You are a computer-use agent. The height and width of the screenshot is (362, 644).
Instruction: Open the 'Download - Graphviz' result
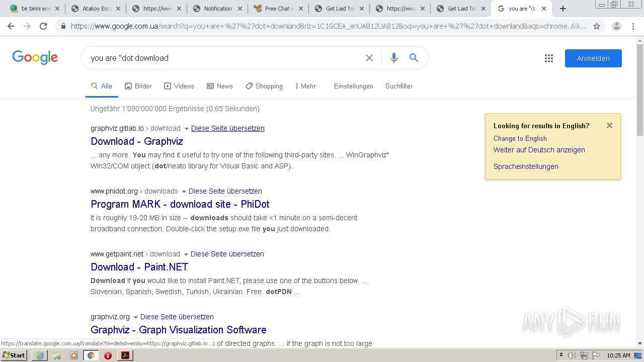[x=137, y=141]
